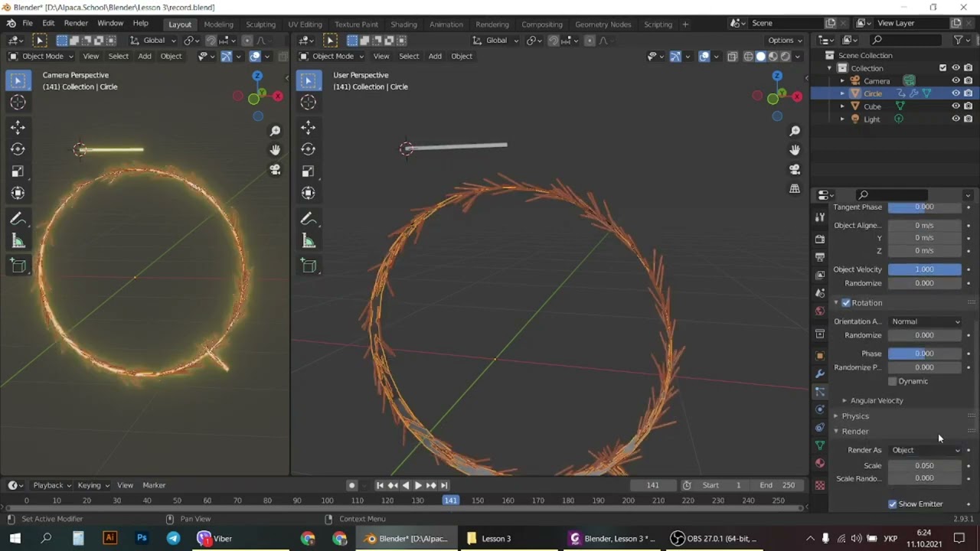Open the Render properties tab
This screenshot has width=980, height=551.
click(x=820, y=239)
